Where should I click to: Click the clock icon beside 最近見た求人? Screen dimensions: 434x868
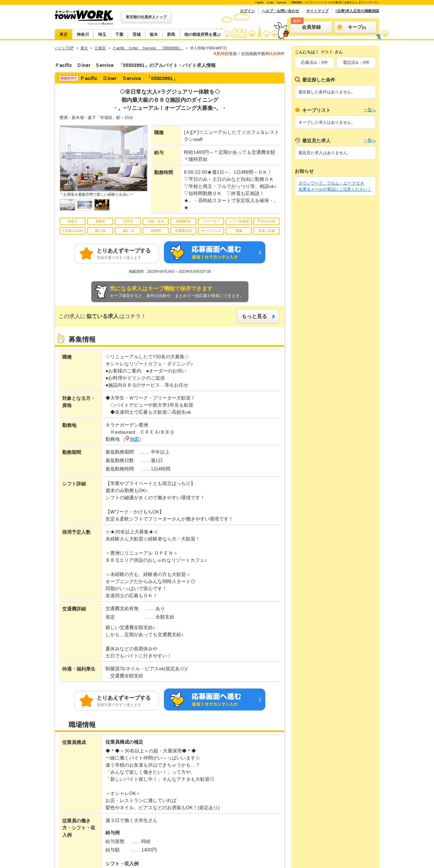tap(297, 140)
